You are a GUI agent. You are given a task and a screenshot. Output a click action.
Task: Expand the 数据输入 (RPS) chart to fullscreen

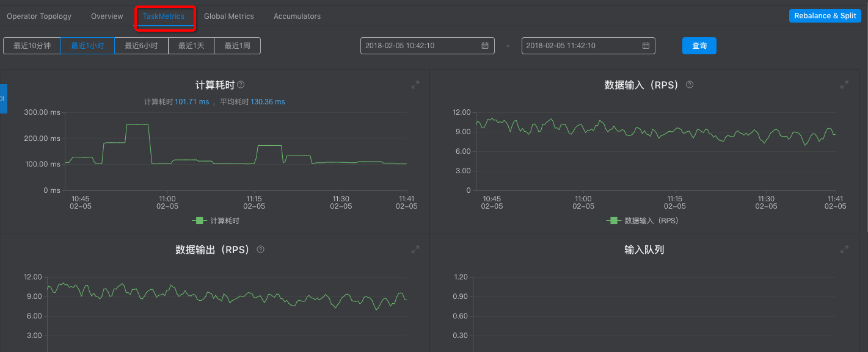844,85
